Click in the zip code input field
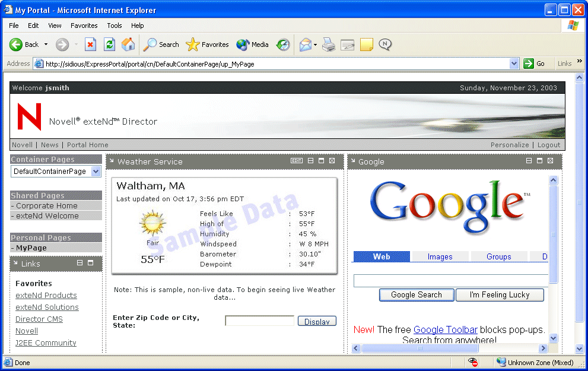 (259, 321)
